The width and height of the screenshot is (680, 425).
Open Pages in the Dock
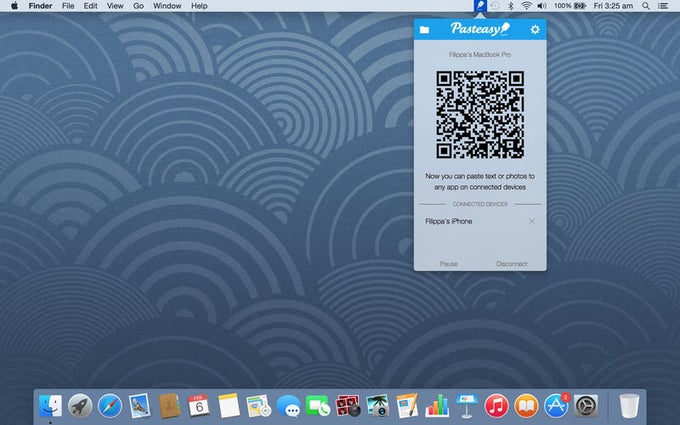[x=407, y=405]
